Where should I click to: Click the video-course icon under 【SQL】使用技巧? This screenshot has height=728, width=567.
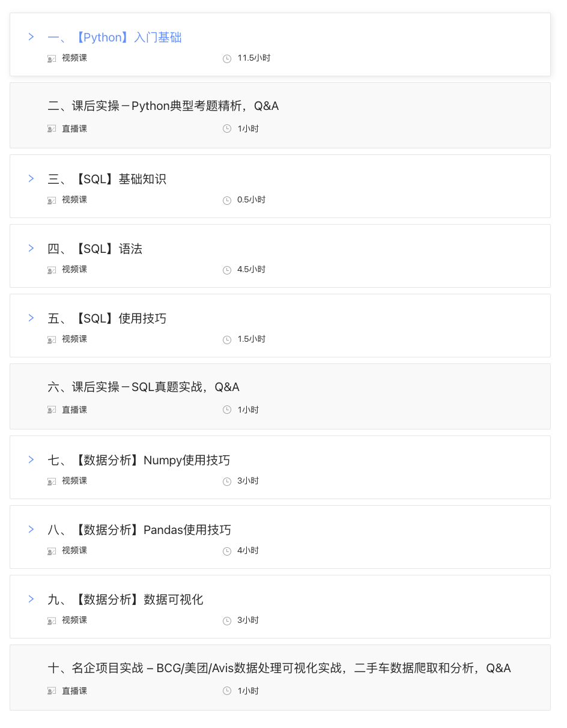click(x=52, y=339)
